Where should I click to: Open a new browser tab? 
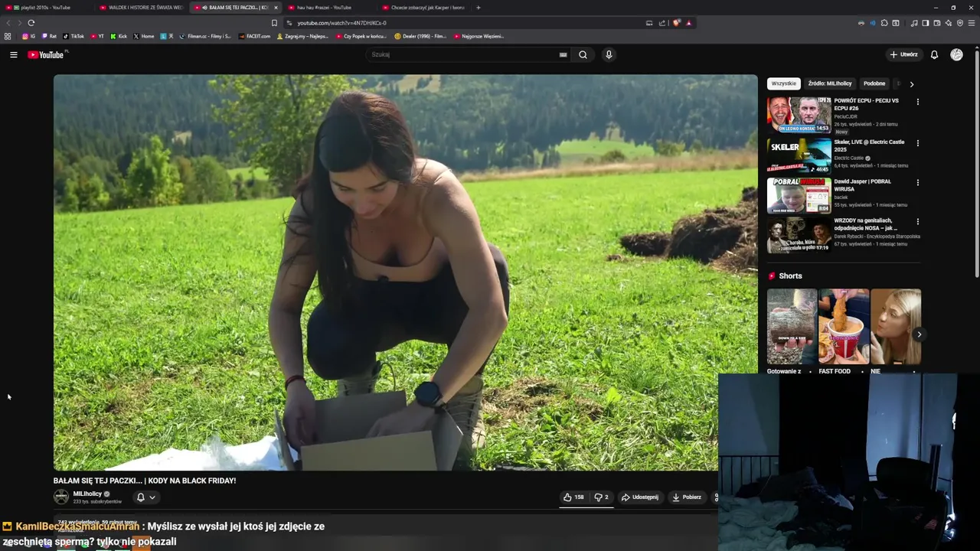[479, 8]
